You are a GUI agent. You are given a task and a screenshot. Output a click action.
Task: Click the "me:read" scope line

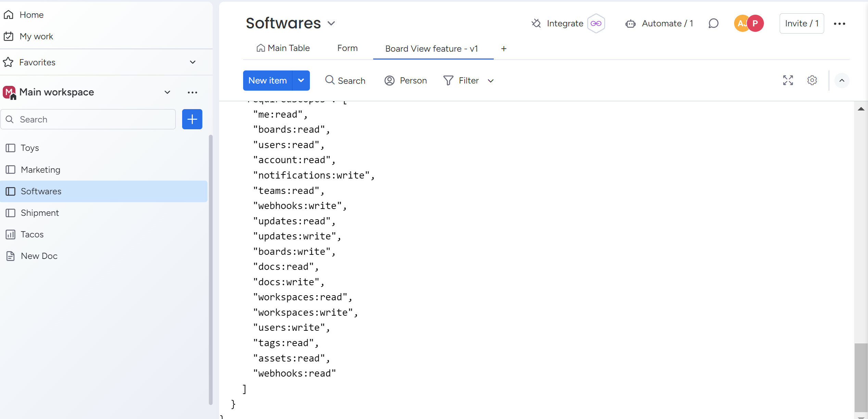(280, 115)
